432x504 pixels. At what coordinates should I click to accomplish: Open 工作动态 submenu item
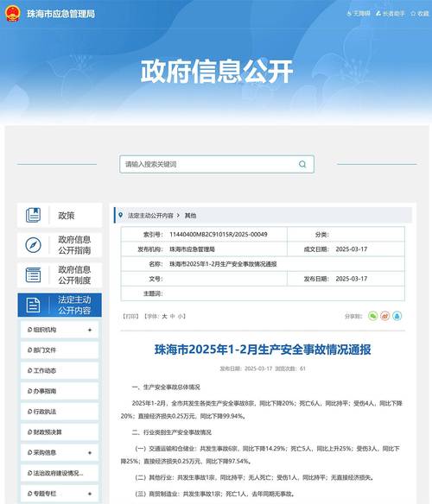pos(60,370)
